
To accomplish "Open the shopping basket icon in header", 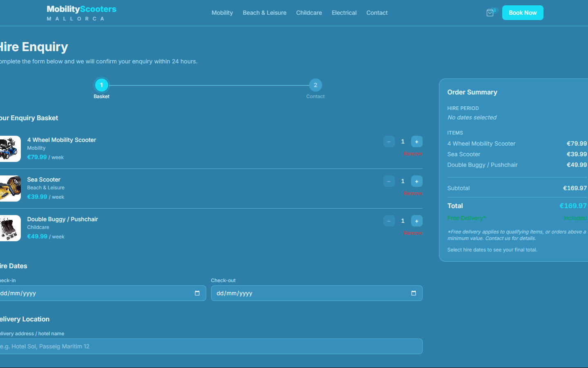I will (490, 13).
